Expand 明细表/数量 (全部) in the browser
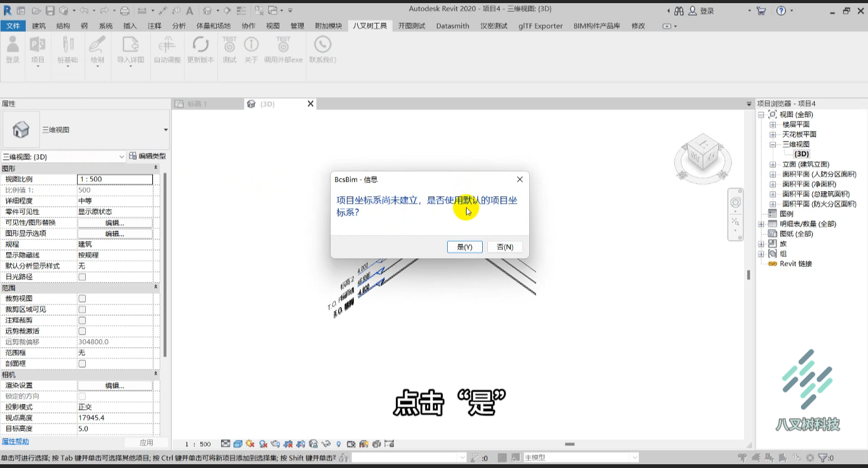This screenshot has width=868, height=468. click(762, 224)
